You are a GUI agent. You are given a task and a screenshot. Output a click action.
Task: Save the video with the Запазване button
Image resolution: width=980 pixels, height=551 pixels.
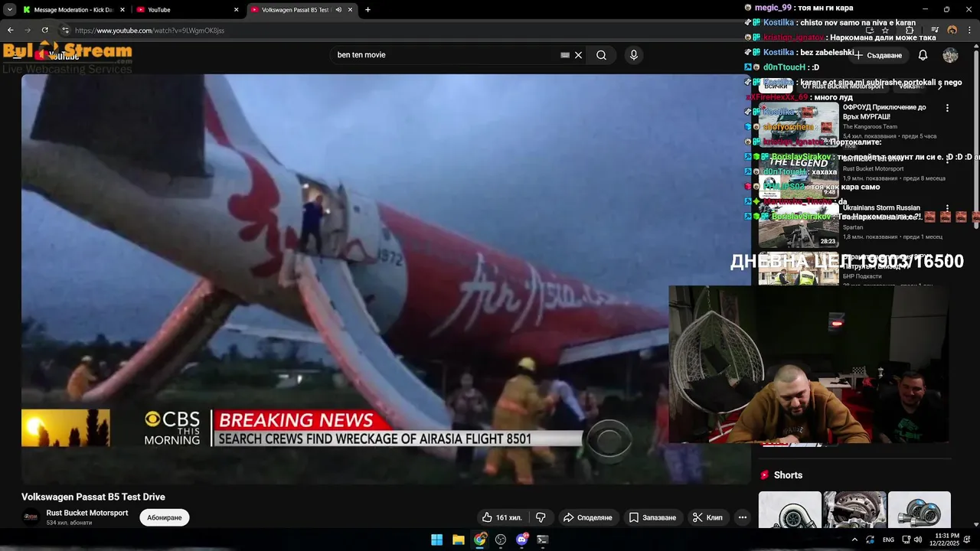[653, 518]
